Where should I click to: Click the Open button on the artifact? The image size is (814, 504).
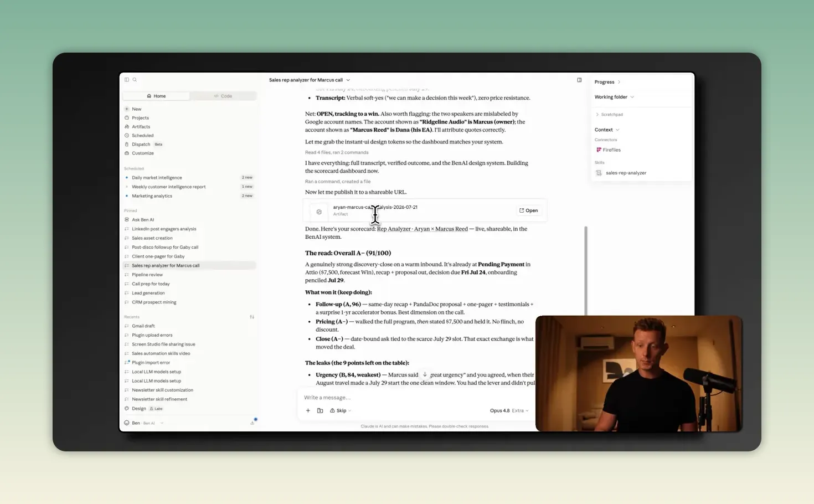coord(529,210)
